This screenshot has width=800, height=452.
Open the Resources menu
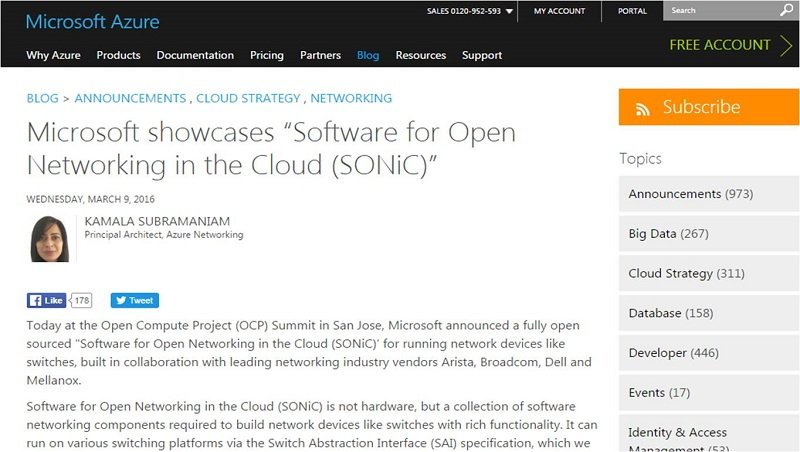point(421,55)
